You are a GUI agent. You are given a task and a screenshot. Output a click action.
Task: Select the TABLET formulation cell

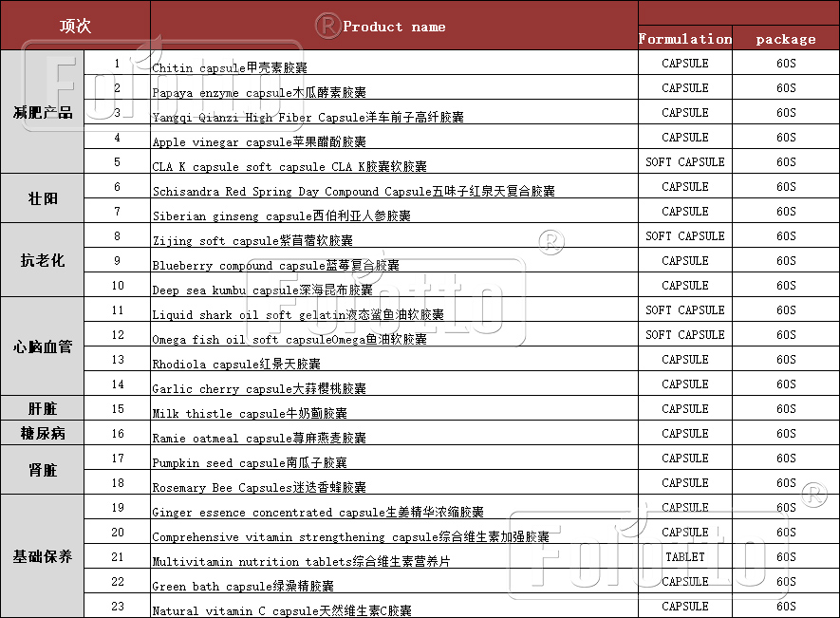[684, 556]
